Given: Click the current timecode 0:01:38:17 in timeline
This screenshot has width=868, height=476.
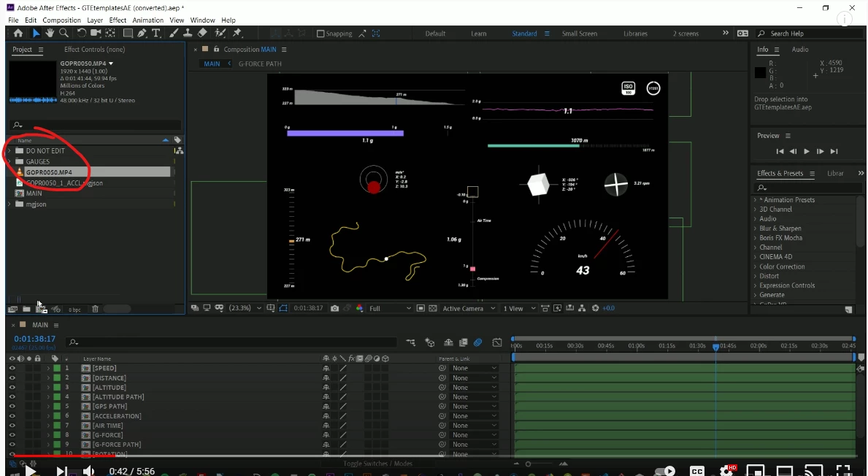Looking at the screenshot, I should pos(35,339).
